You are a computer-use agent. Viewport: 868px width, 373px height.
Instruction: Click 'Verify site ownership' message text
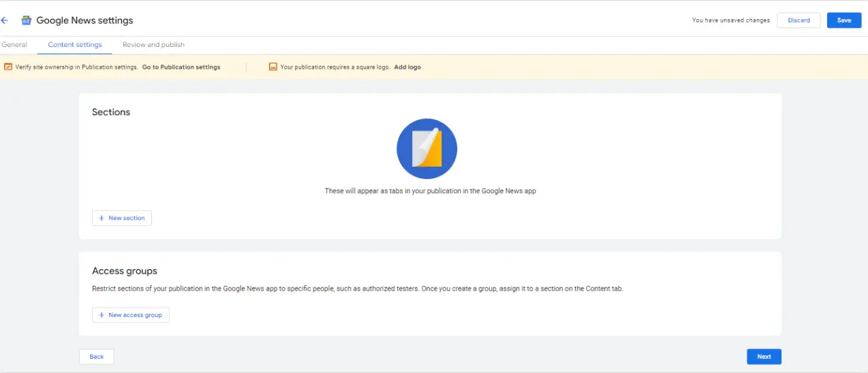[77, 67]
